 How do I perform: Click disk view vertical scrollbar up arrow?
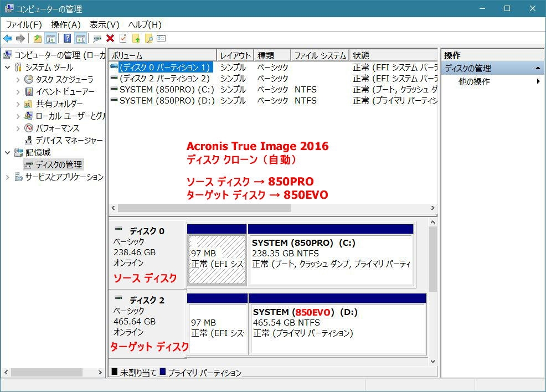click(x=433, y=222)
